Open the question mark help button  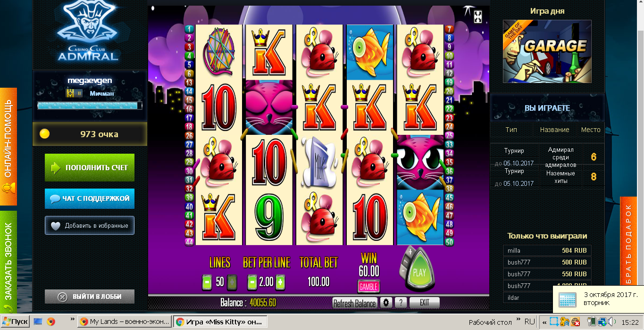(x=401, y=303)
